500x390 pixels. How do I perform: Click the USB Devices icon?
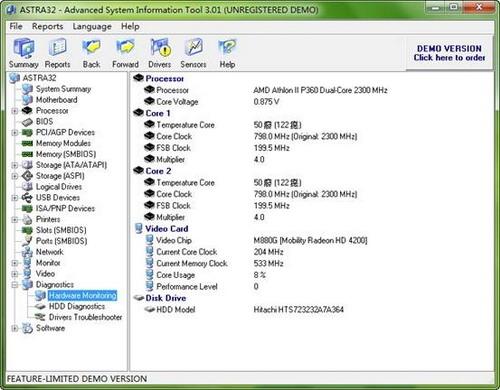point(27,198)
